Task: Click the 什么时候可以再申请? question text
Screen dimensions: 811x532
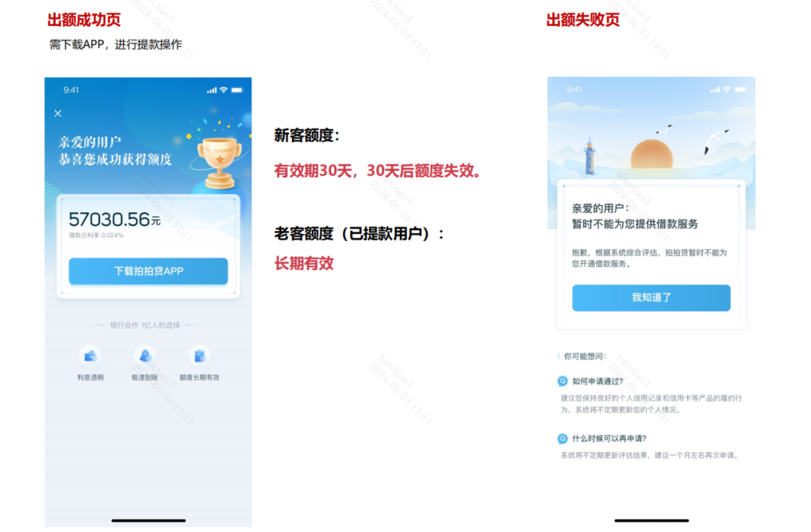Action: click(609, 439)
